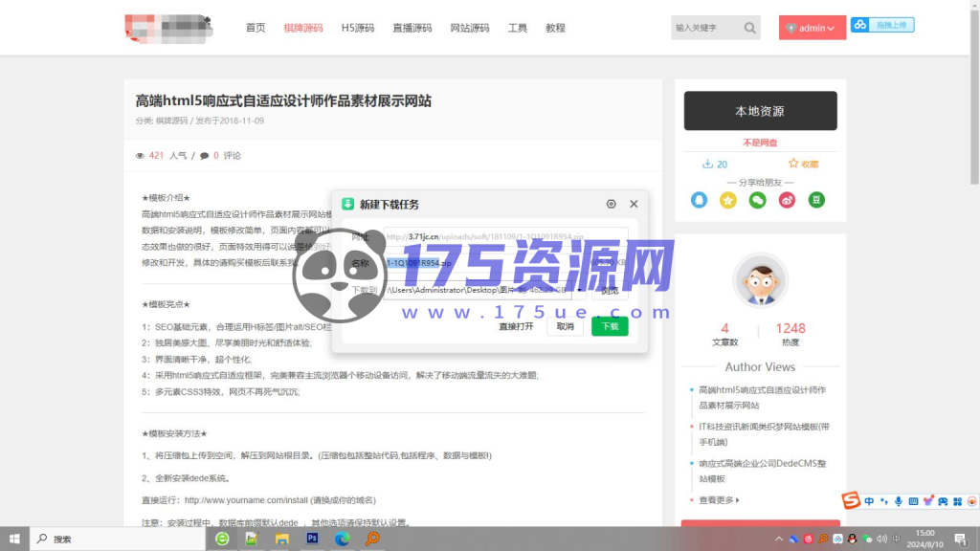Open Sogou soft keyboard icon

point(913,501)
